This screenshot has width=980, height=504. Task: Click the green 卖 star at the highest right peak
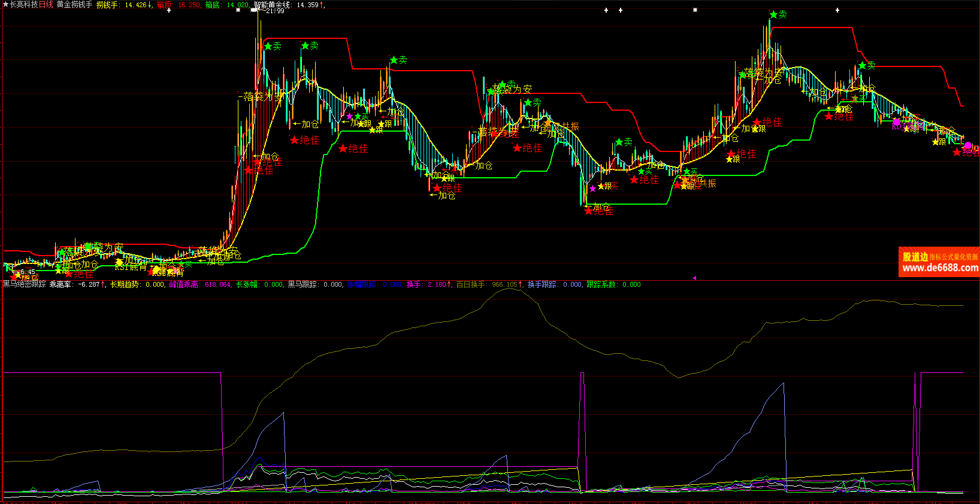773,14
